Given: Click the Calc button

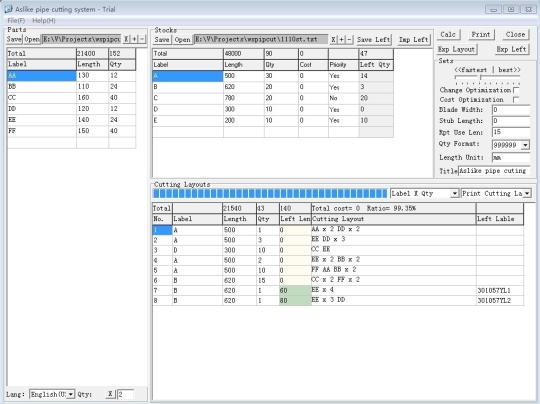Looking at the screenshot, I should coord(448,34).
